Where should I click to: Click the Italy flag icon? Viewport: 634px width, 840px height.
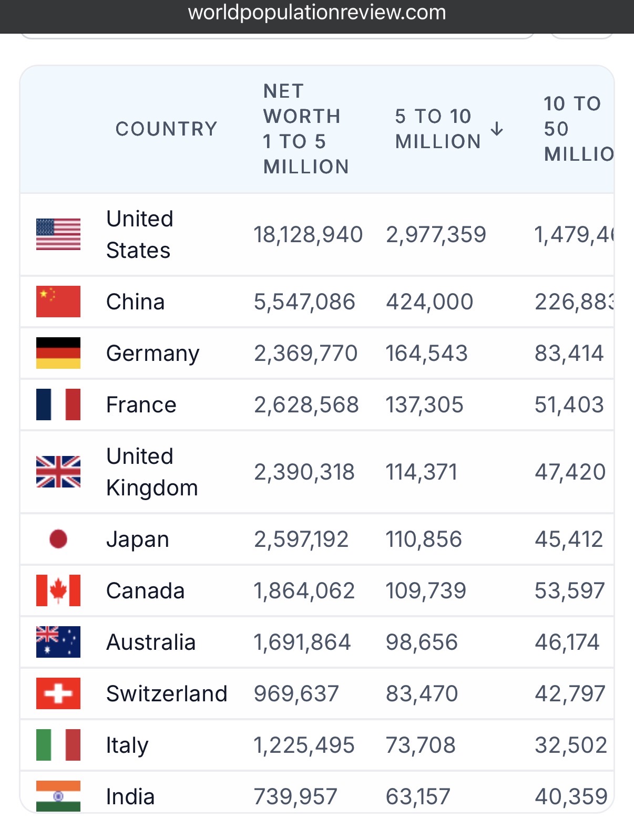point(58,745)
